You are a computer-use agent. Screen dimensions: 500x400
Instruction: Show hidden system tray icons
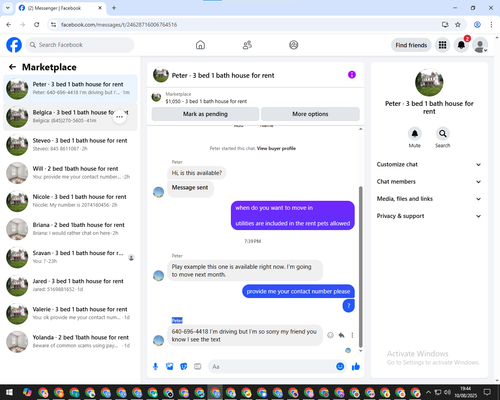tap(428, 392)
